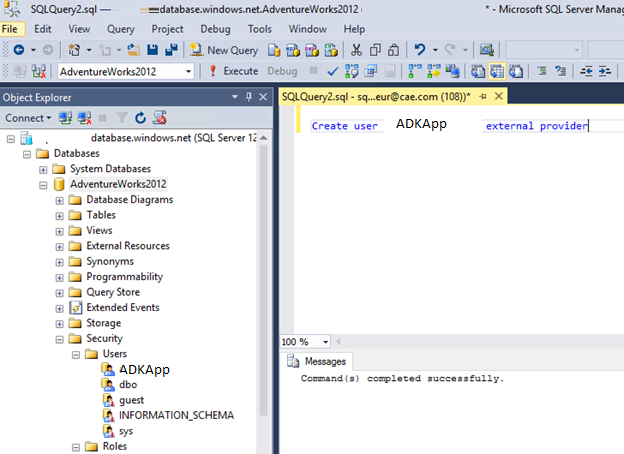Open the File menu
The image size is (624, 454).
10,29
